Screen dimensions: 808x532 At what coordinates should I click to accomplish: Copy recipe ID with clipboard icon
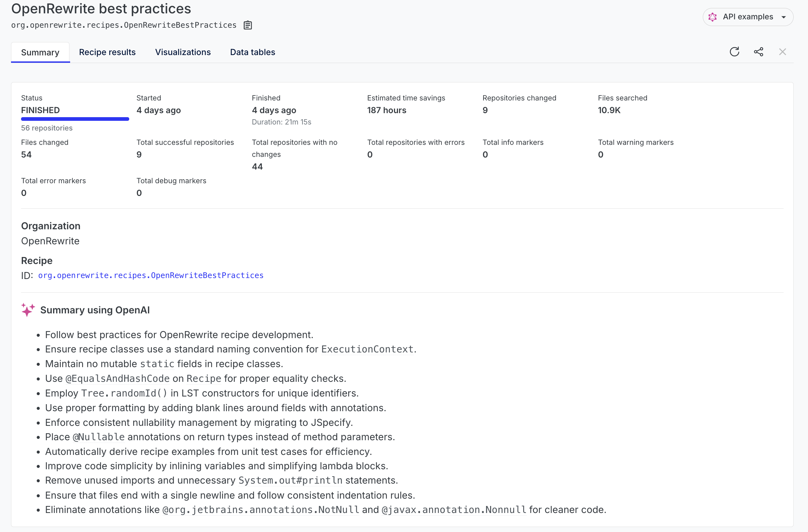click(248, 25)
